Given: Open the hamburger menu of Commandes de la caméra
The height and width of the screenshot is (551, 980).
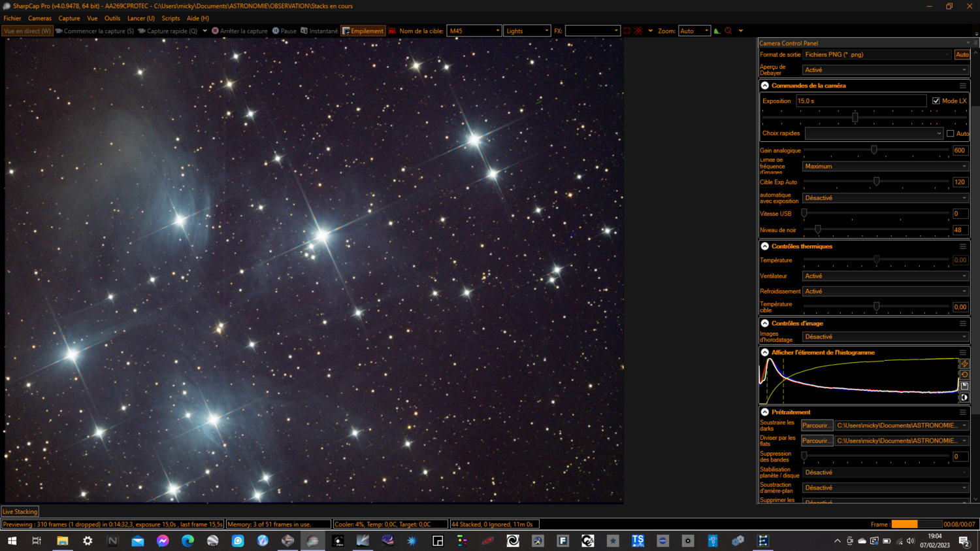Looking at the screenshot, I should click(962, 85).
